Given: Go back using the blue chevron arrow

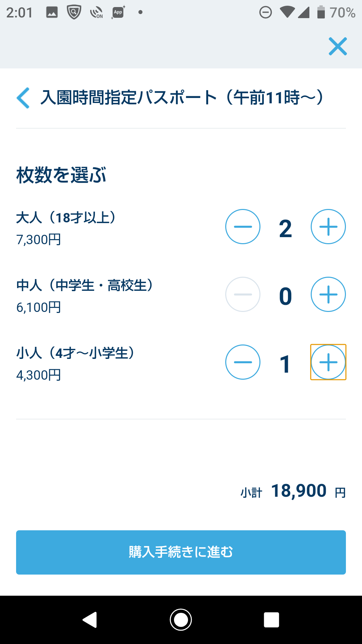Looking at the screenshot, I should pyautogui.click(x=23, y=98).
